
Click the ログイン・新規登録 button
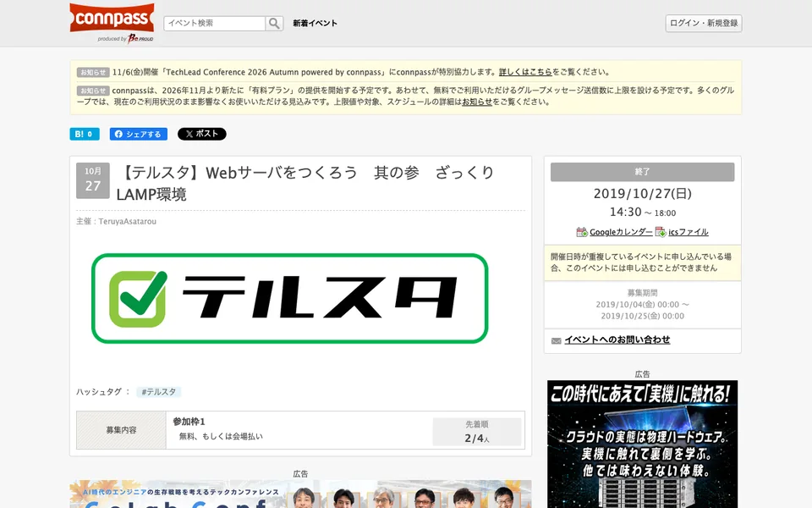pos(703,24)
